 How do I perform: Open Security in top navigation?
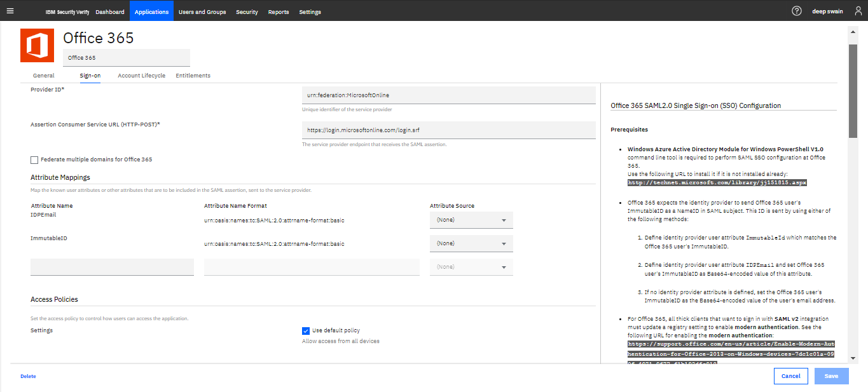(247, 11)
